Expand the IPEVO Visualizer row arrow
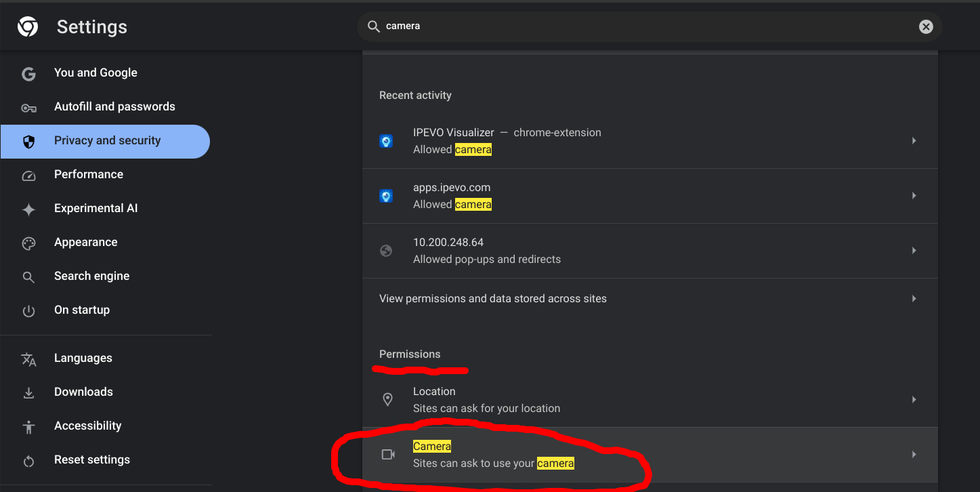The width and height of the screenshot is (980, 492). [x=914, y=141]
